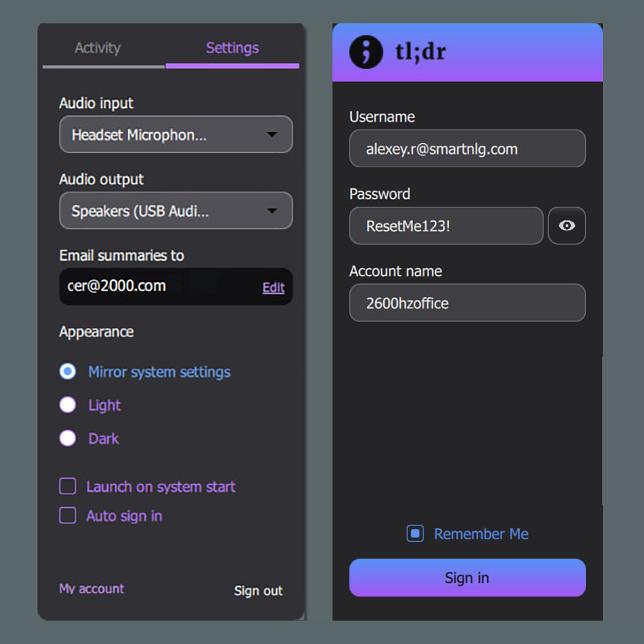Edit the email summaries address
Screen dimensions: 644x644
[x=274, y=287]
